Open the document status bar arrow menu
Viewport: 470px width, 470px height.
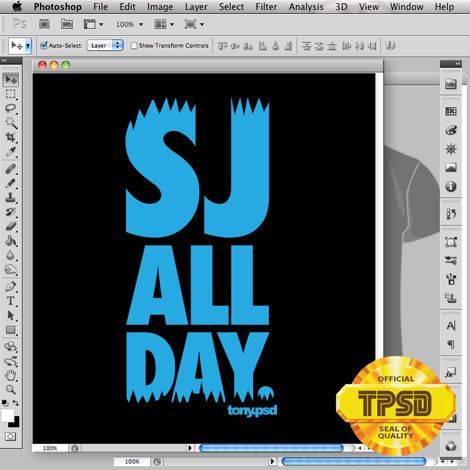click(x=190, y=448)
